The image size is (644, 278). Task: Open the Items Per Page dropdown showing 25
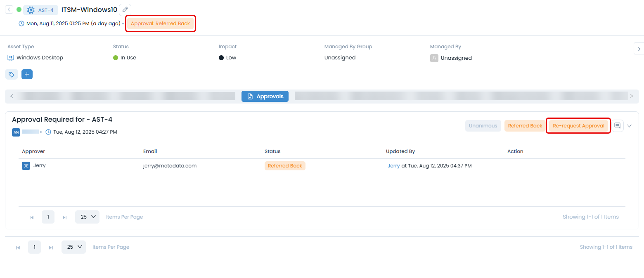pyautogui.click(x=87, y=217)
